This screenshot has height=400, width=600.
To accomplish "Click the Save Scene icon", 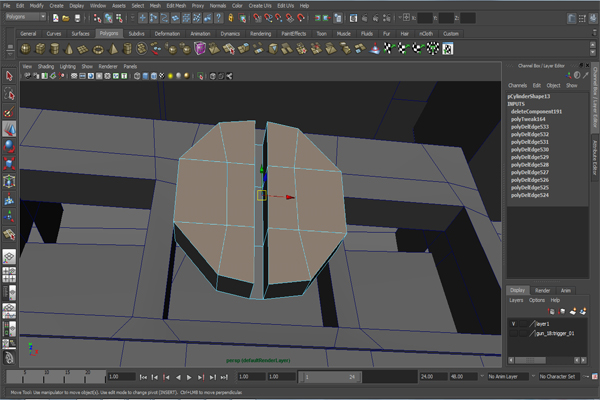I will [x=77, y=18].
